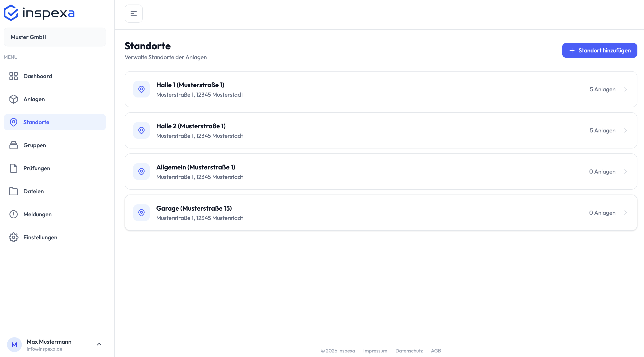Click the Einstellungen gear icon
The width and height of the screenshot is (644, 357).
click(x=14, y=237)
